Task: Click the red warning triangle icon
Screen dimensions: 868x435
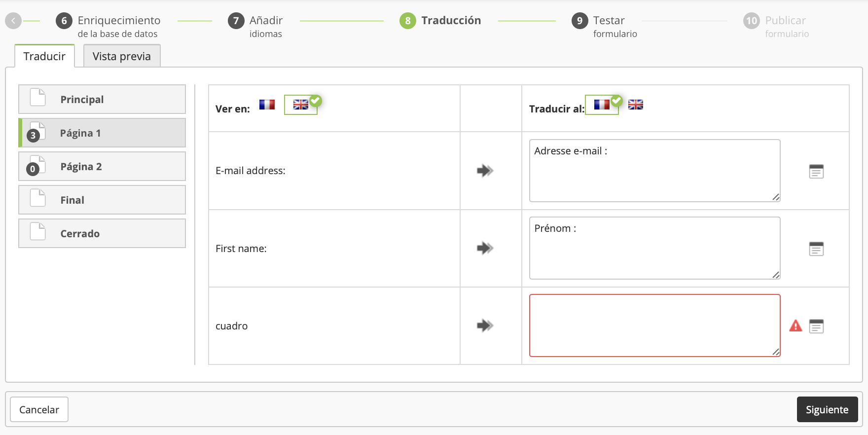Action: coord(796,326)
